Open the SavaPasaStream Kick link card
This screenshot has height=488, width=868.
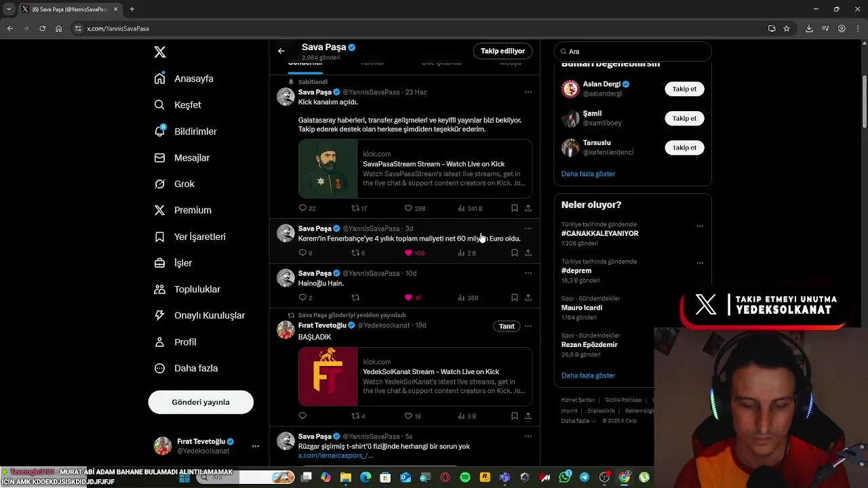pos(415,169)
